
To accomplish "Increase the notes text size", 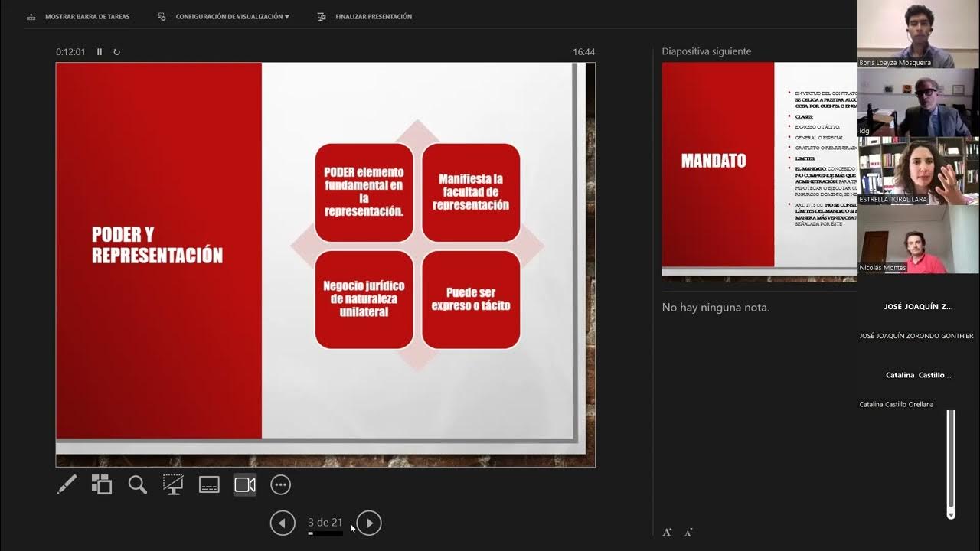I will tap(667, 532).
